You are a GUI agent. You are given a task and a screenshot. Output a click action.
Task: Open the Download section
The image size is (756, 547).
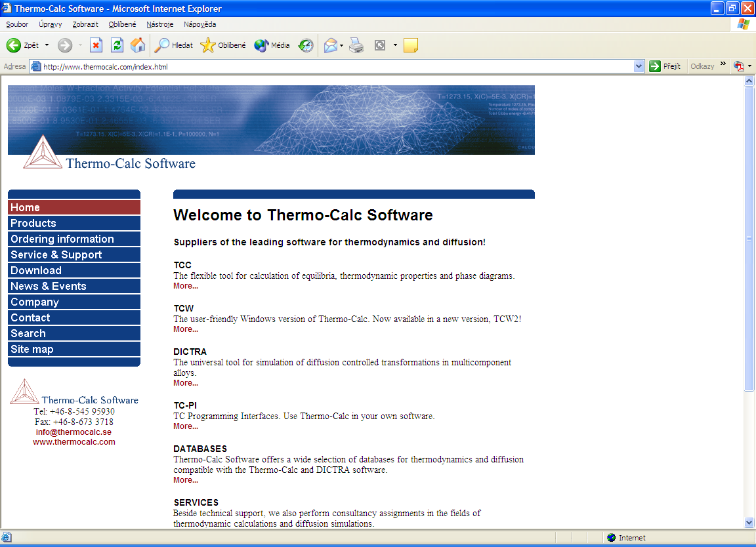[x=73, y=270]
